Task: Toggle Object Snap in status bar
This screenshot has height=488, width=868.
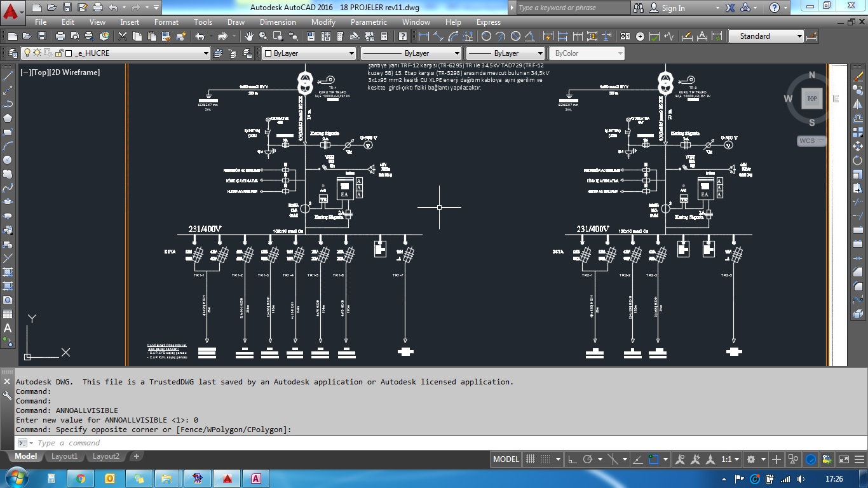Action: coord(653,459)
